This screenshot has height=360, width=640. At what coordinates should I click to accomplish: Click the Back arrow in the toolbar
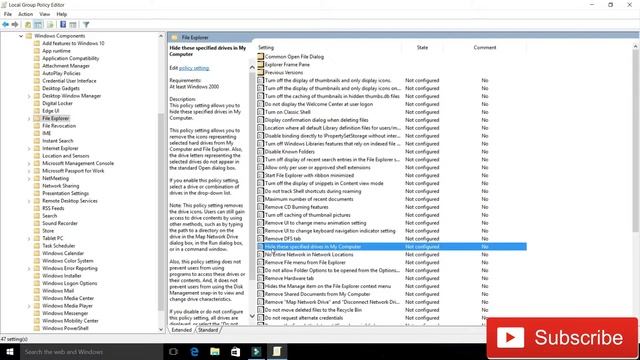5,24
